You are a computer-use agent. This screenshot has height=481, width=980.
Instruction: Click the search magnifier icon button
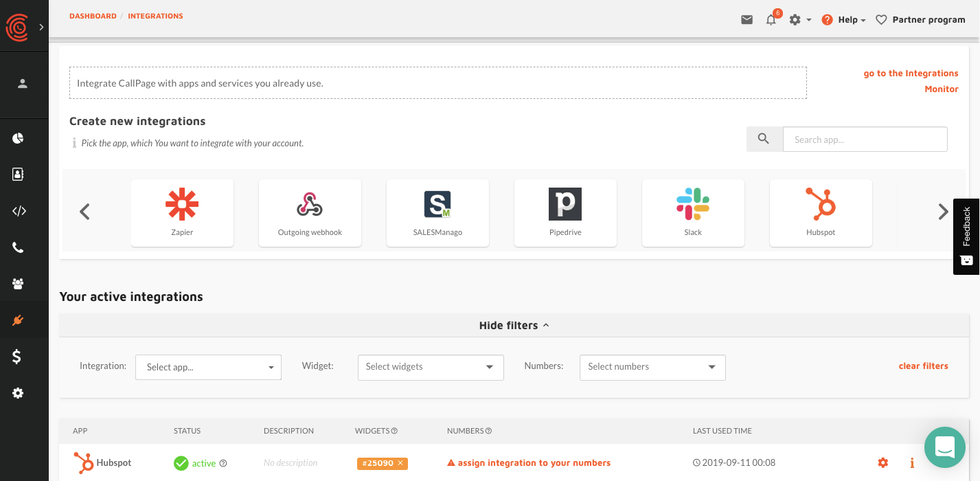[x=764, y=139]
